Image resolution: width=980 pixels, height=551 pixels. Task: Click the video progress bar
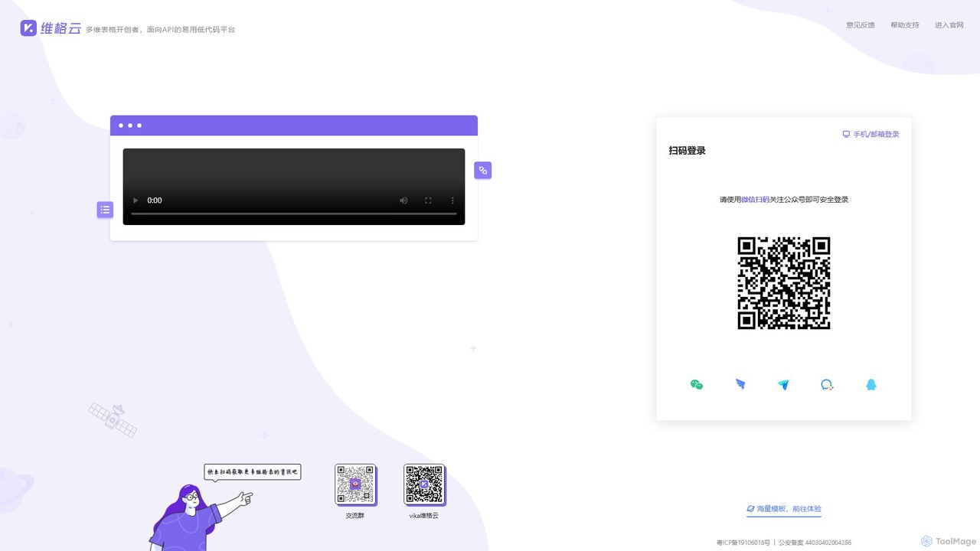coord(294,214)
